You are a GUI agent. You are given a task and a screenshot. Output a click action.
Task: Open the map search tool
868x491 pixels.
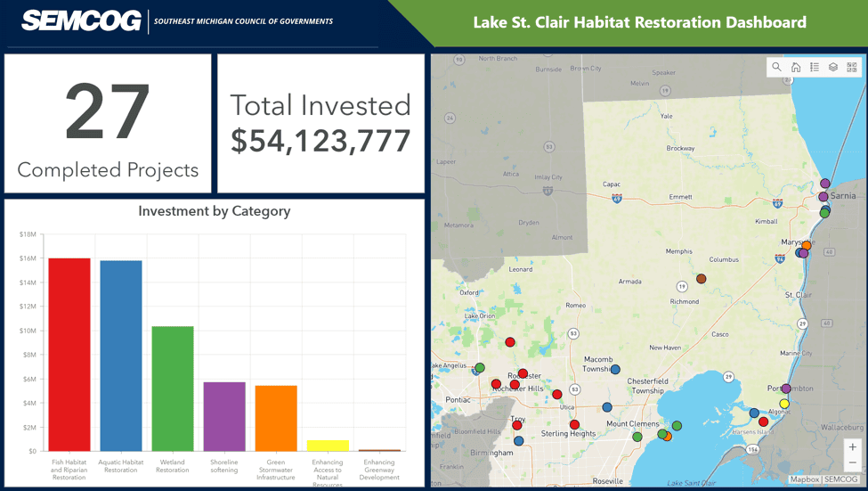click(x=777, y=67)
